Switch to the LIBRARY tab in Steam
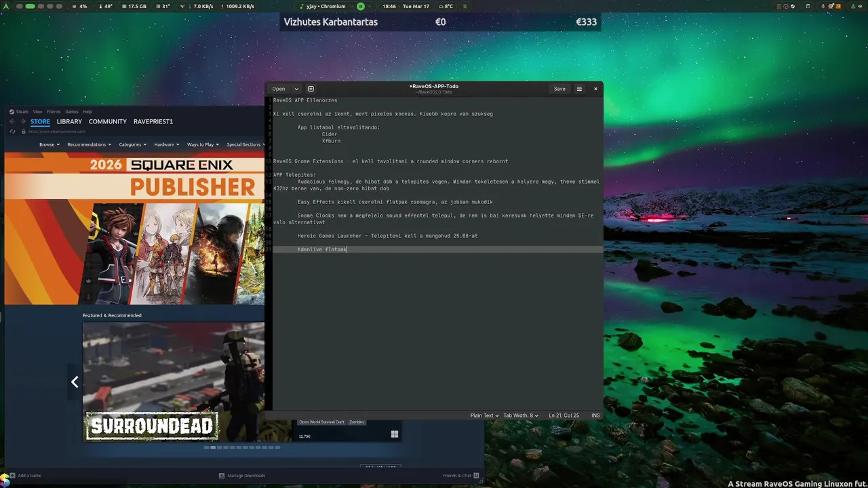 click(x=69, y=121)
